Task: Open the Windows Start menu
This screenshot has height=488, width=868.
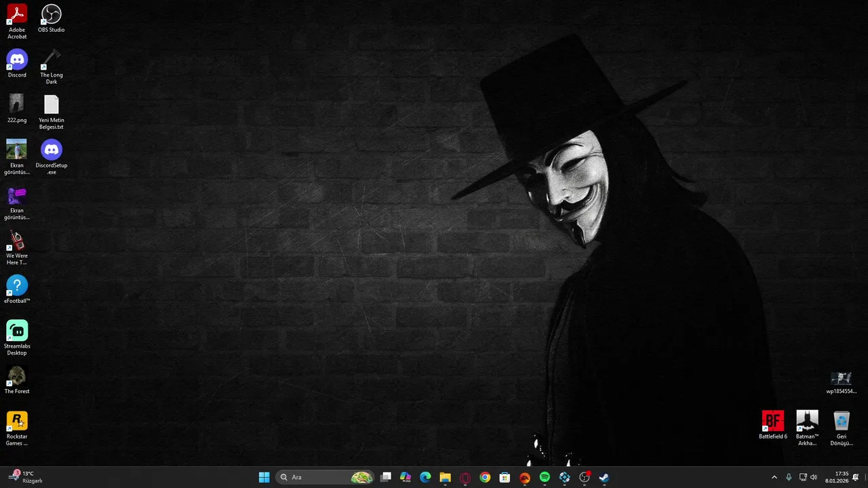Action: tap(264, 477)
